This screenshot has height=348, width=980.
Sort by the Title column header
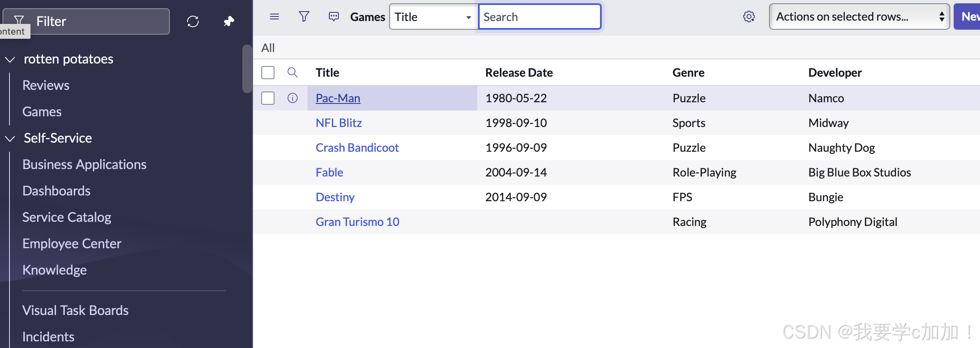(x=327, y=73)
